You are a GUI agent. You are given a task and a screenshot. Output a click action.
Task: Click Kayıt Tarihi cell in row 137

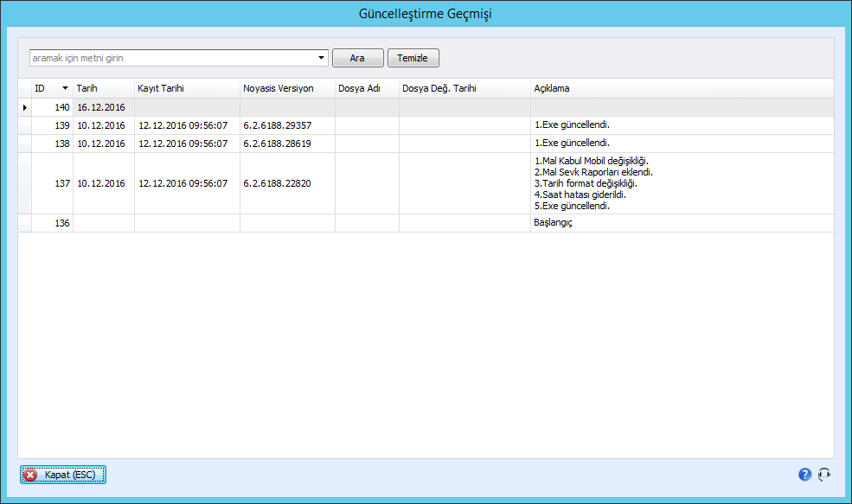coord(187,183)
